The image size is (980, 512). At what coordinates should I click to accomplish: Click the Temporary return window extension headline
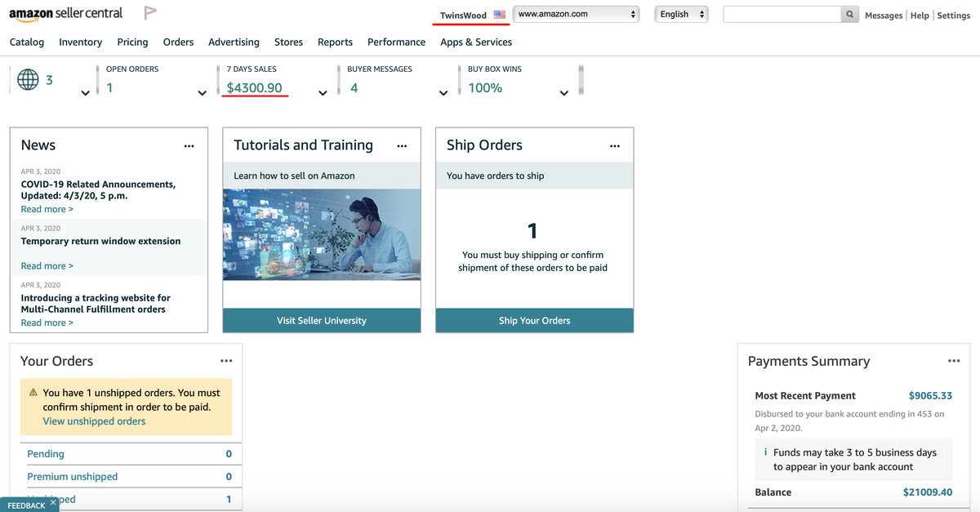100,241
